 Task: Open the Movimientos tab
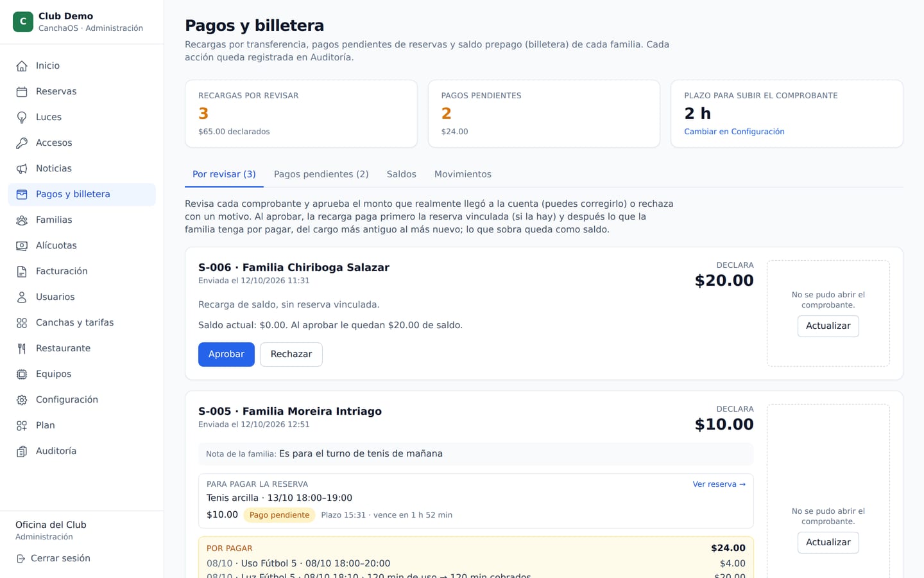pyautogui.click(x=463, y=174)
